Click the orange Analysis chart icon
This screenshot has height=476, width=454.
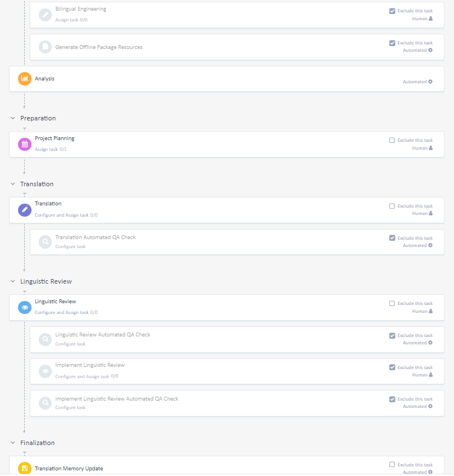[25, 79]
